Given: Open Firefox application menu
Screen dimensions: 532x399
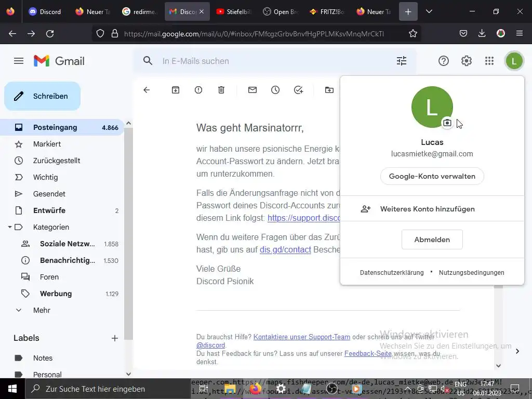Looking at the screenshot, I should pos(519,33).
